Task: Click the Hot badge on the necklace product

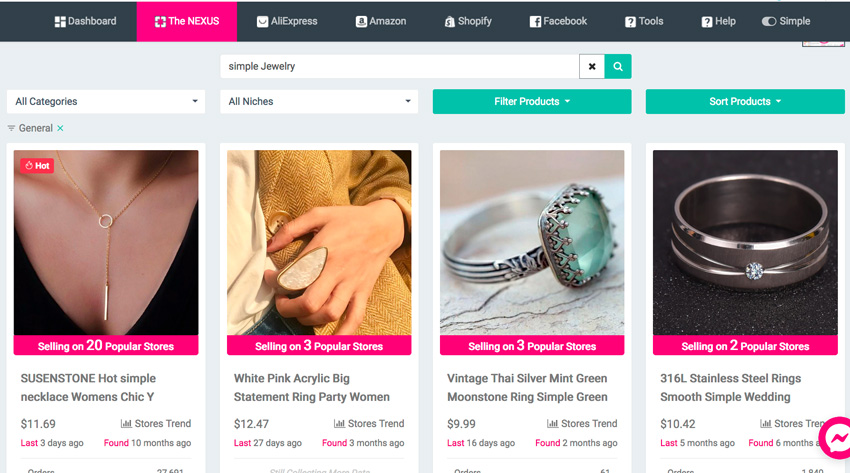Action: coord(37,166)
